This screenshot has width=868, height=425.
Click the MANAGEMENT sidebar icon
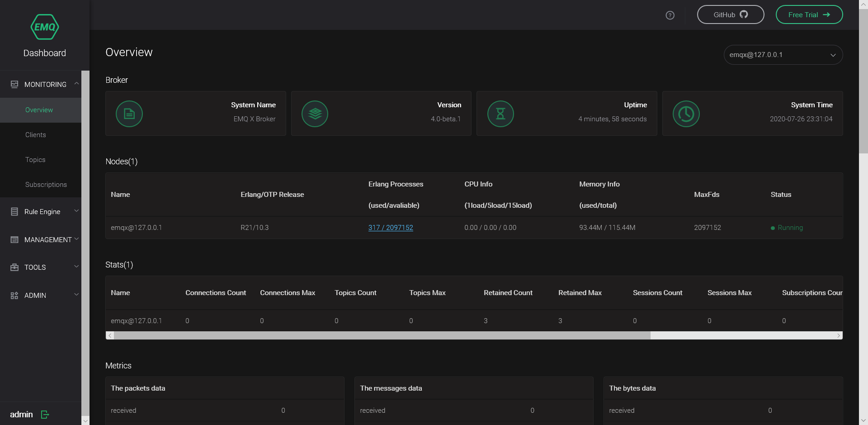[x=14, y=239]
